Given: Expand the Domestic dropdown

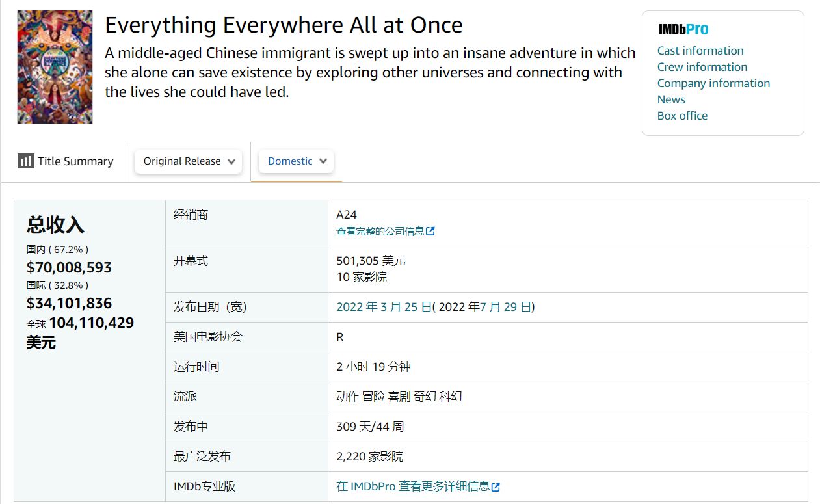Looking at the screenshot, I should 296,161.
